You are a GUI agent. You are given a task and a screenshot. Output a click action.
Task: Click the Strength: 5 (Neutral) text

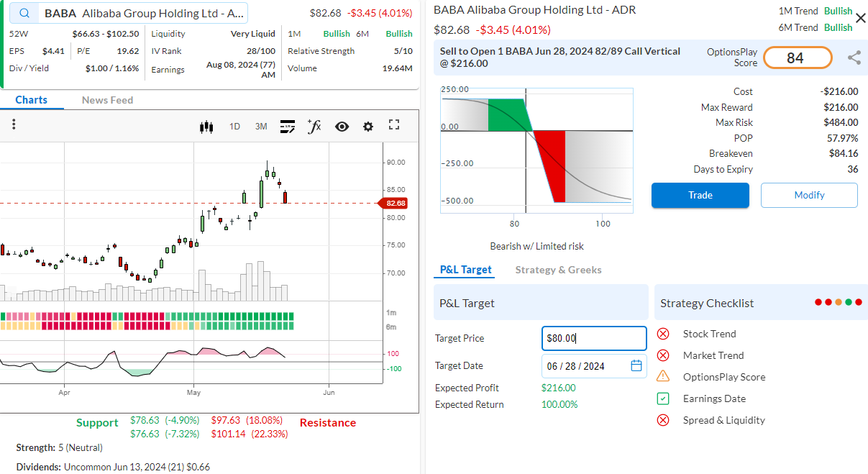61,447
